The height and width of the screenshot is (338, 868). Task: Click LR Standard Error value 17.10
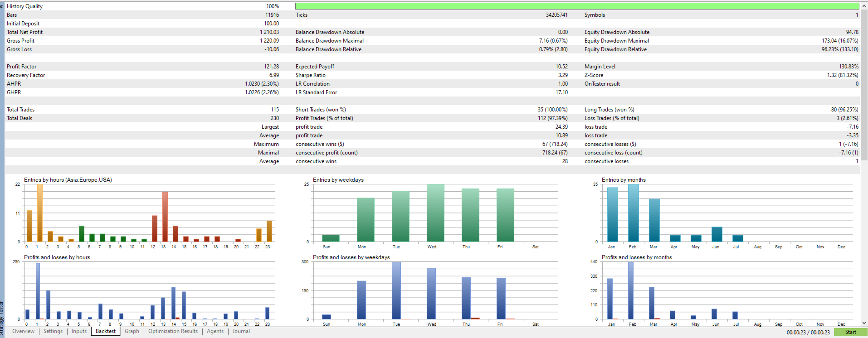pyautogui.click(x=561, y=92)
